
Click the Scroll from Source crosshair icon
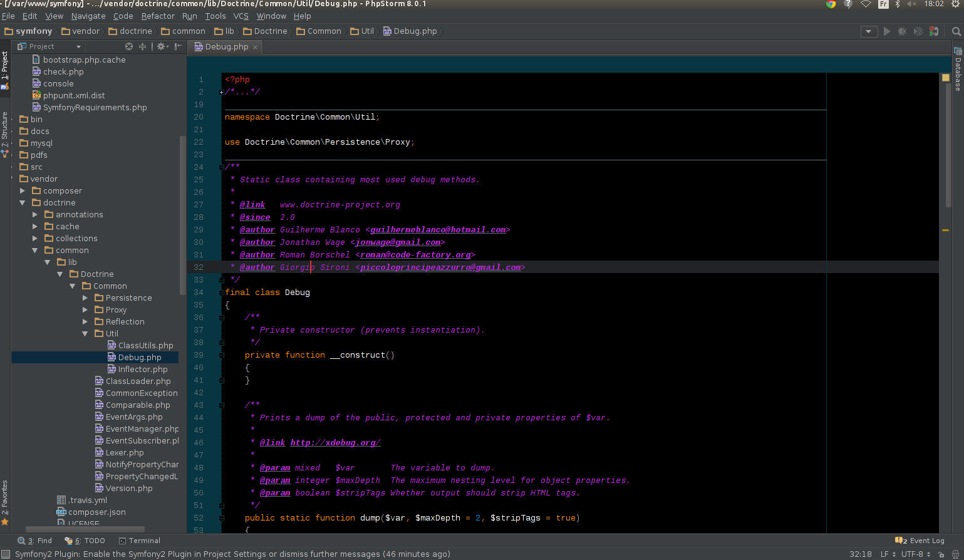click(129, 46)
